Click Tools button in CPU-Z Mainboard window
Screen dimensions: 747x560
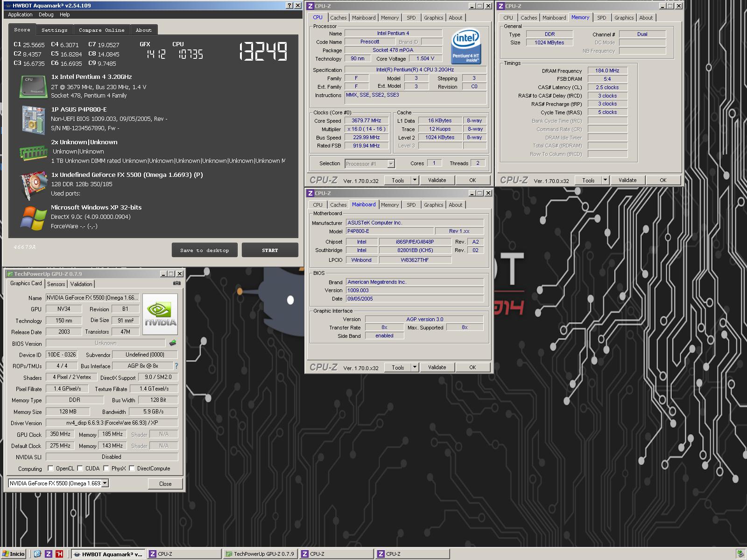pyautogui.click(x=398, y=367)
